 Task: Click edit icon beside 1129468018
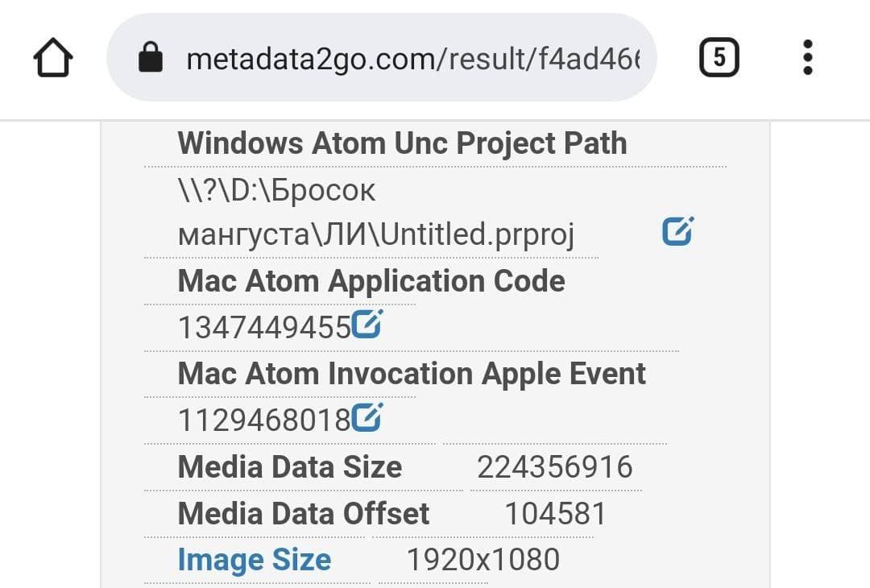[367, 417]
